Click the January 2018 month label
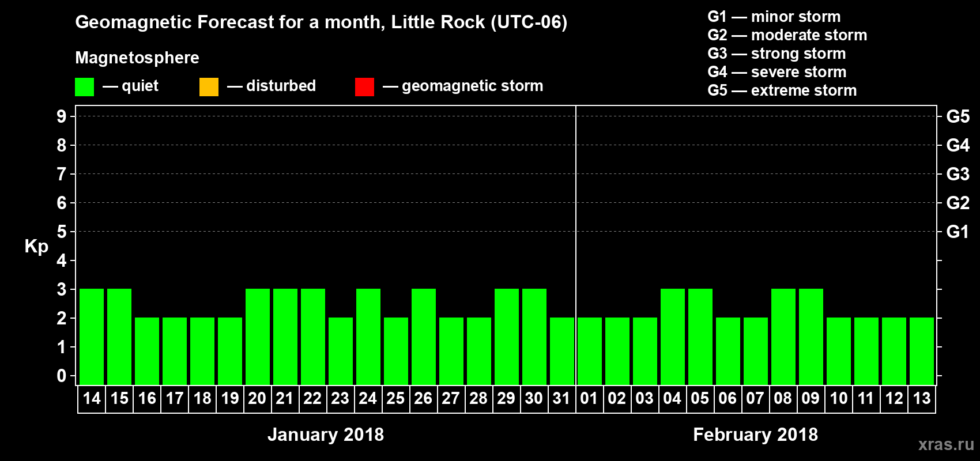Image resolution: width=980 pixels, height=461 pixels. coord(326,434)
